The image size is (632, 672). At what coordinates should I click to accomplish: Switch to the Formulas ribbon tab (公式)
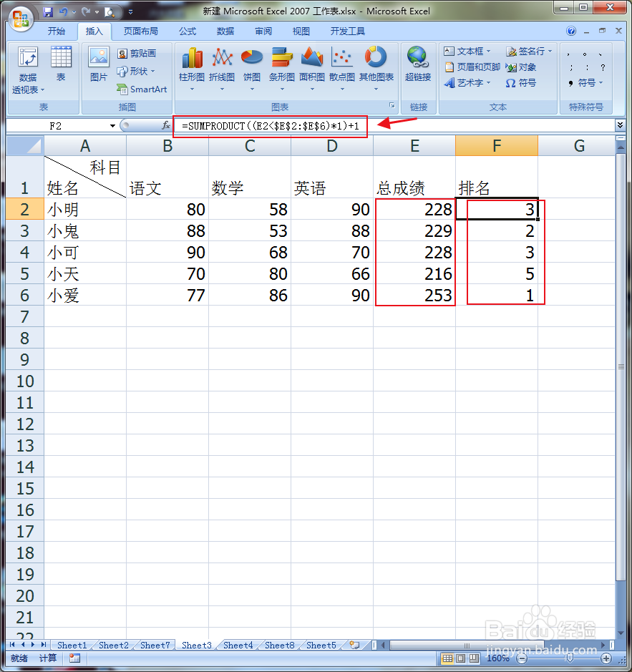(188, 31)
